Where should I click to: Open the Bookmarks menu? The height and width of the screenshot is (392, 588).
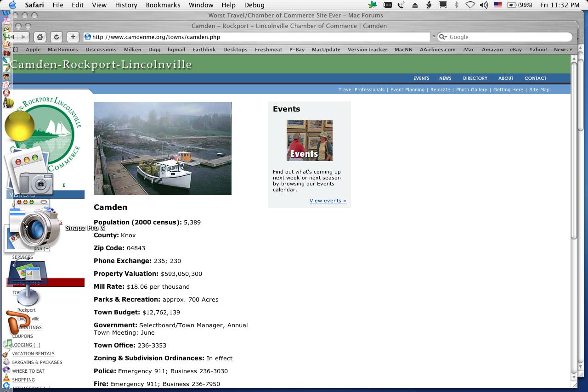pos(163,5)
